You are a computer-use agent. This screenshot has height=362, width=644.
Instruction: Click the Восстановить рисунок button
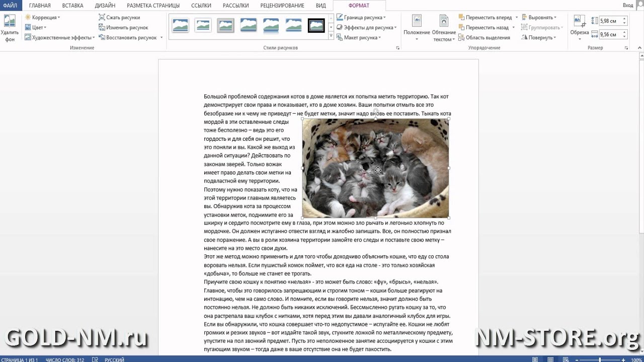pos(128,38)
